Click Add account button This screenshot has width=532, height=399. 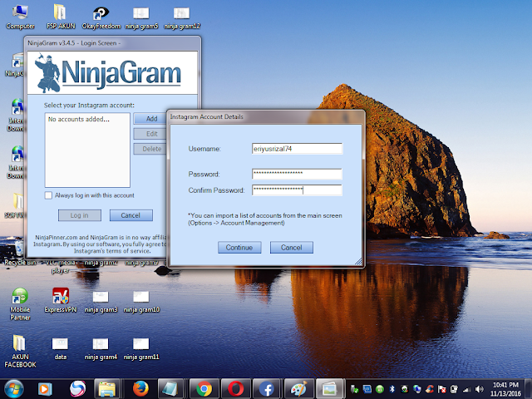pyautogui.click(x=151, y=119)
